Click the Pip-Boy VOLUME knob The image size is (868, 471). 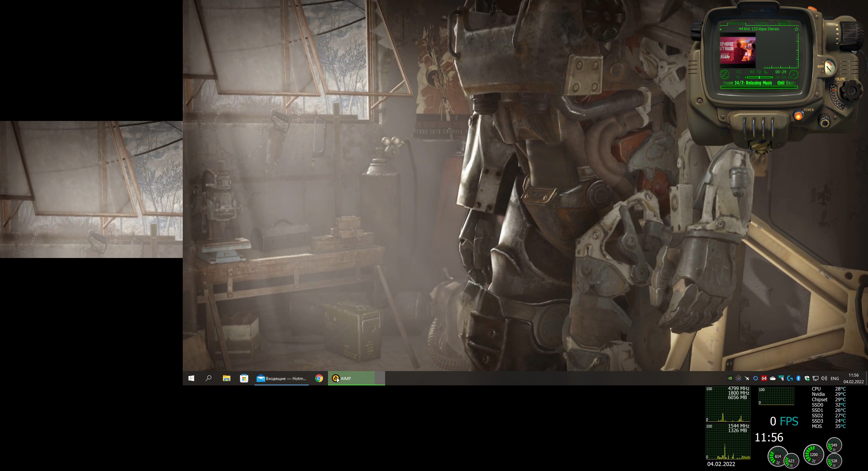[x=851, y=90]
